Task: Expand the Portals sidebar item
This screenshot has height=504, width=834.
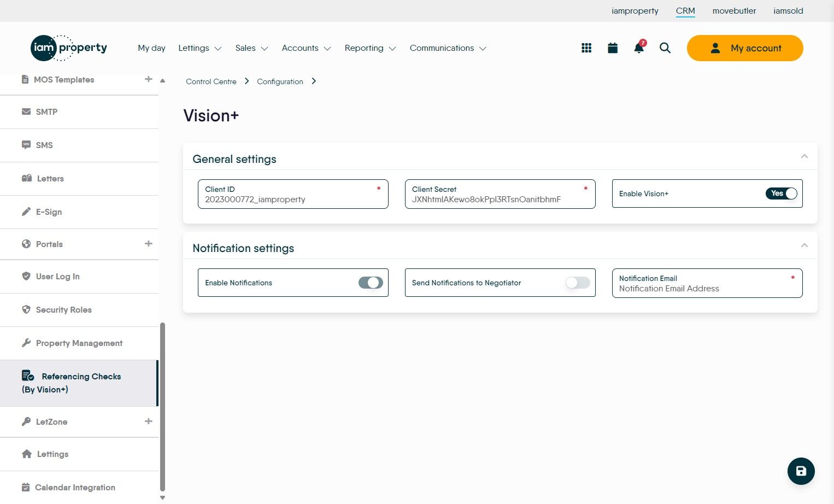Action: tap(149, 244)
